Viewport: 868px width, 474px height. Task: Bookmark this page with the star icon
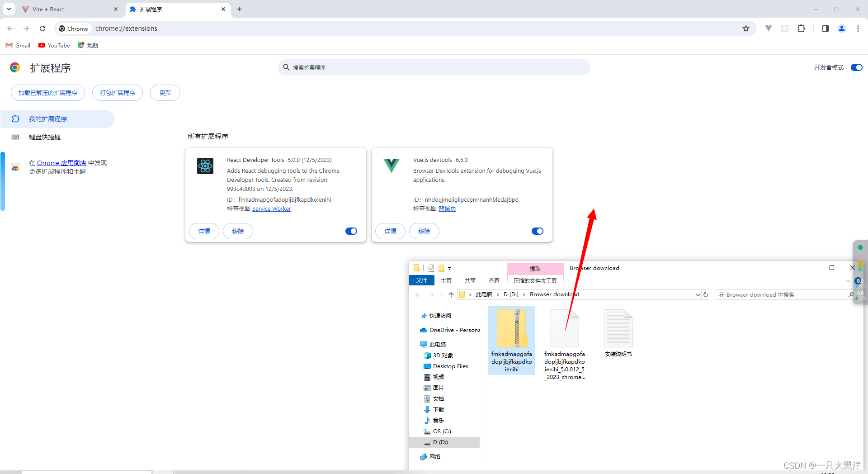click(x=746, y=28)
